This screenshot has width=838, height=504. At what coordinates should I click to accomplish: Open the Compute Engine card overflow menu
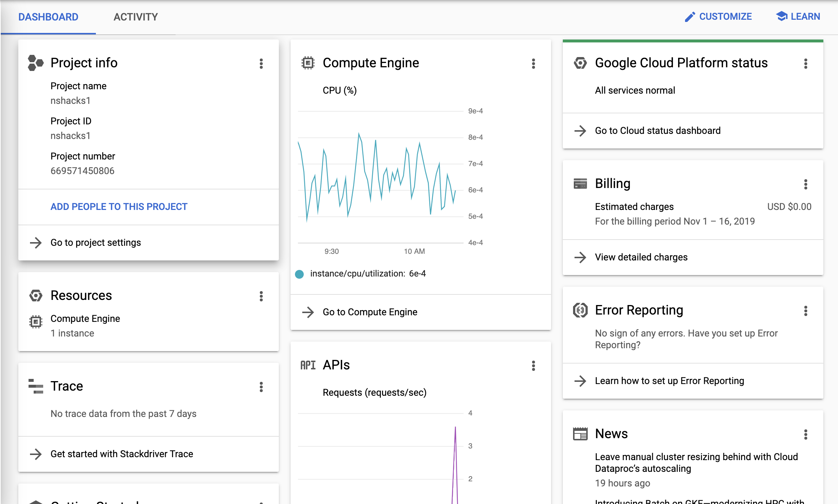tap(534, 64)
